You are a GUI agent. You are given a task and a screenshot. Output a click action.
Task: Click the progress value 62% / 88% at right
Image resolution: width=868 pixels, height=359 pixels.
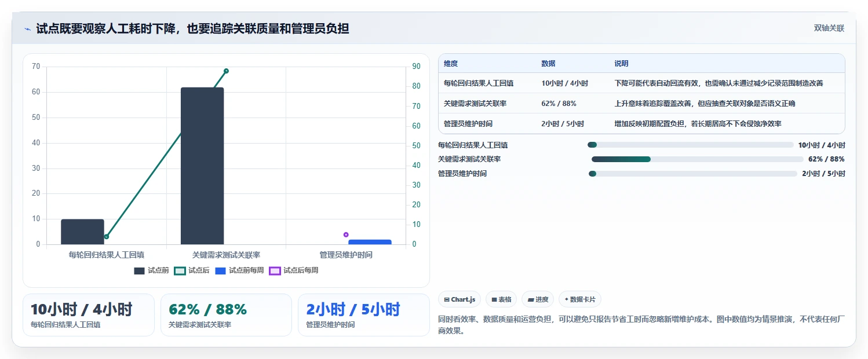click(826, 159)
